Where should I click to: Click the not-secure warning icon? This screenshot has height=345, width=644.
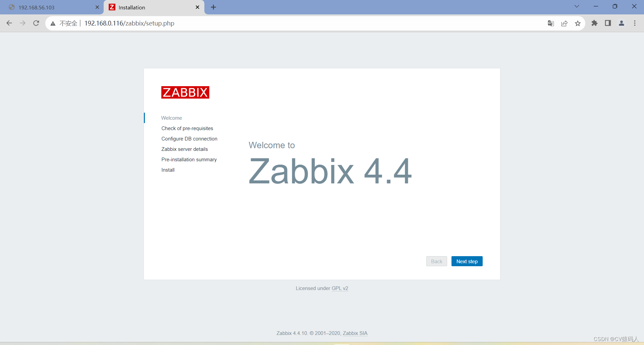pos(53,23)
